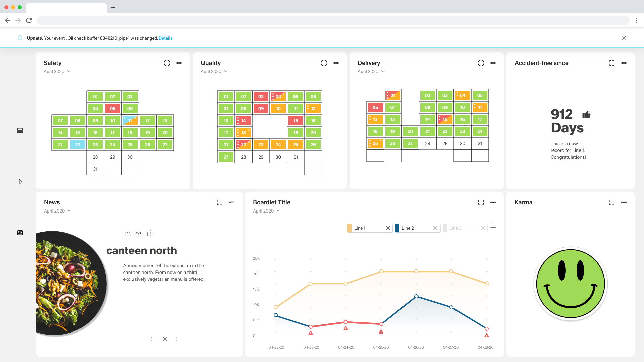Expand the Safety boardlet to fullscreen
Screen dimensions: 644x362
pyautogui.click(x=167, y=63)
